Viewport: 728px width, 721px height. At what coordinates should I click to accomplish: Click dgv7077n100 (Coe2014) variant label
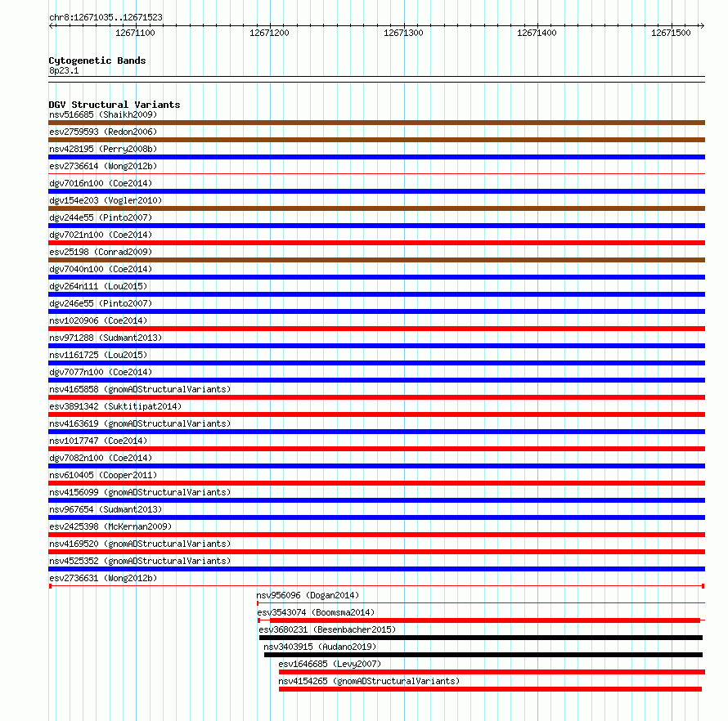point(101,372)
